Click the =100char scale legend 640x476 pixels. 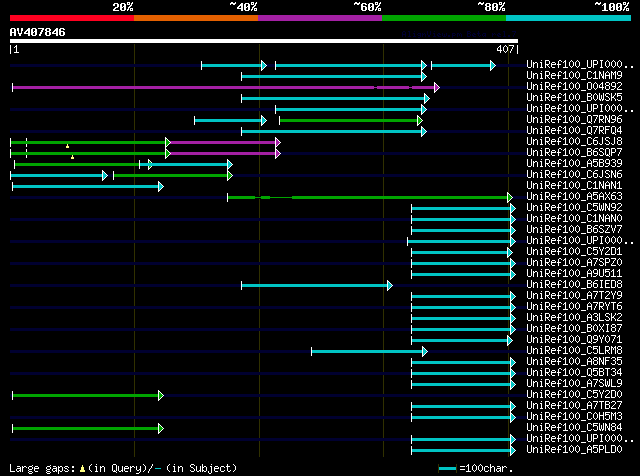(475, 468)
